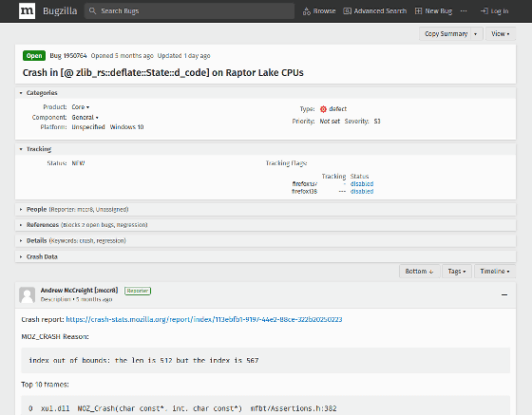
Task: Click Andrew McCreight's avatar image
Action: (x=28, y=295)
